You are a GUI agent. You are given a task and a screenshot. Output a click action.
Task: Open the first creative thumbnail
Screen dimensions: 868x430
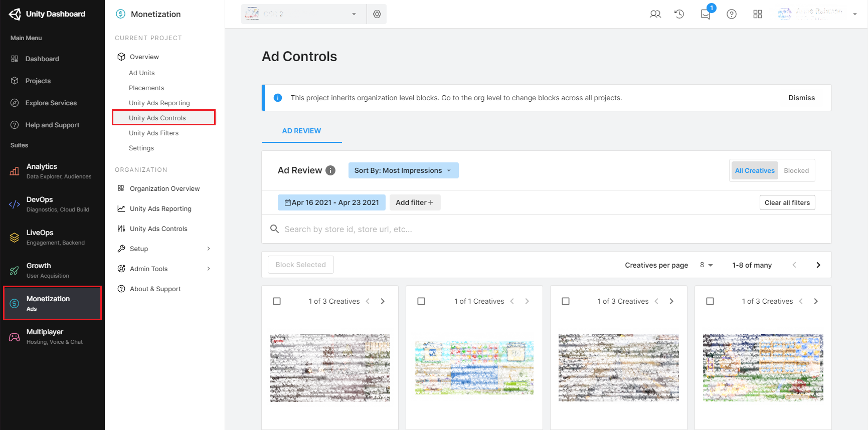pos(330,368)
